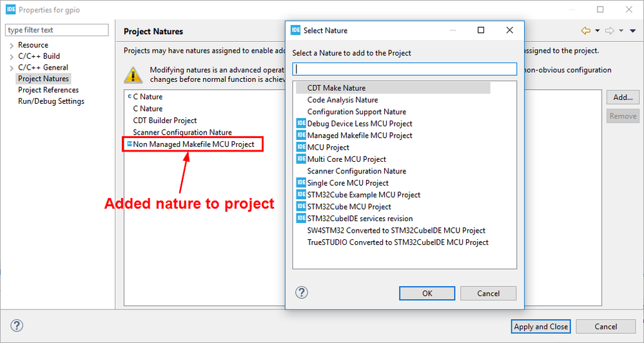Select TrueSTUDIO Converted to STM32CubeIDE MCU Project
Image resolution: width=644 pixels, height=343 pixels.
click(398, 242)
